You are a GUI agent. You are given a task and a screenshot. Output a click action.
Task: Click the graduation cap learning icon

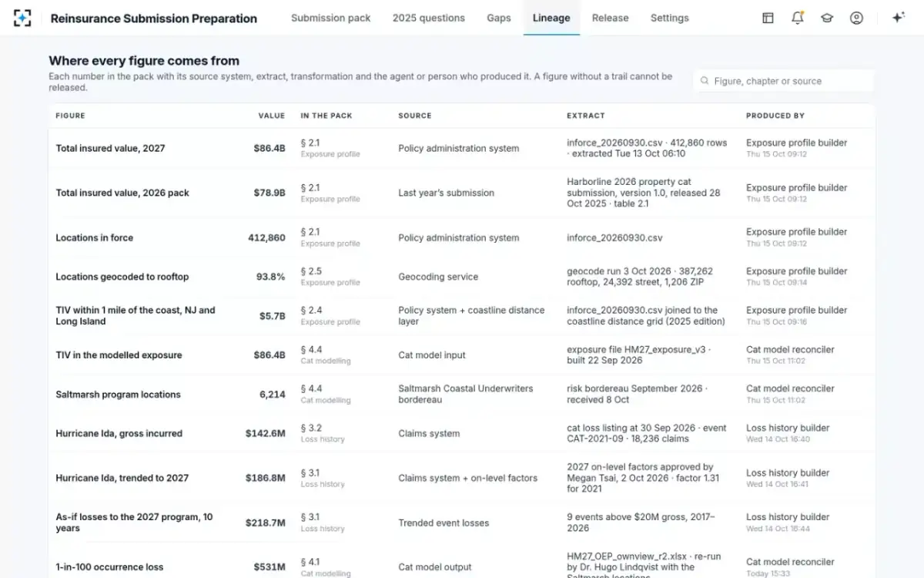[827, 18]
